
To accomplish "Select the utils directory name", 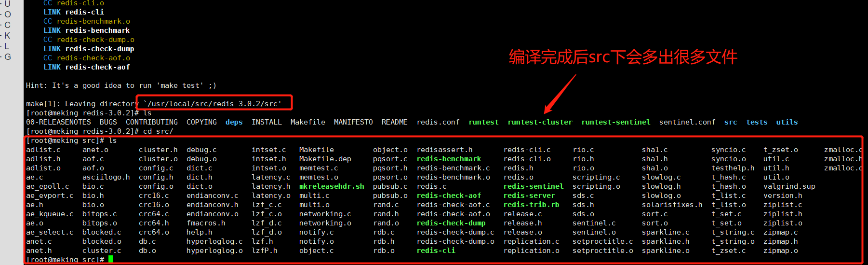I will click(x=787, y=122).
